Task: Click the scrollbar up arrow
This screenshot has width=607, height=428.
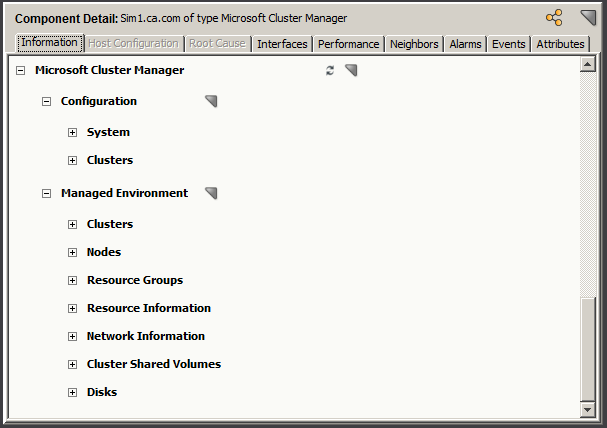Action: [x=588, y=64]
